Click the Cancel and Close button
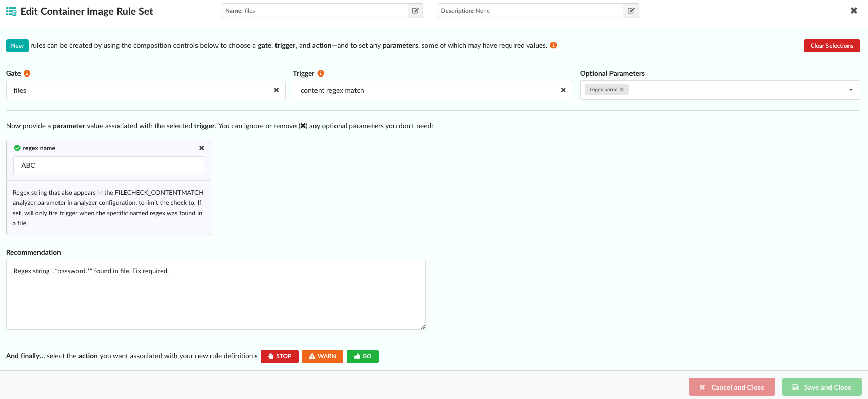This screenshot has height=399, width=868. pyautogui.click(x=732, y=387)
